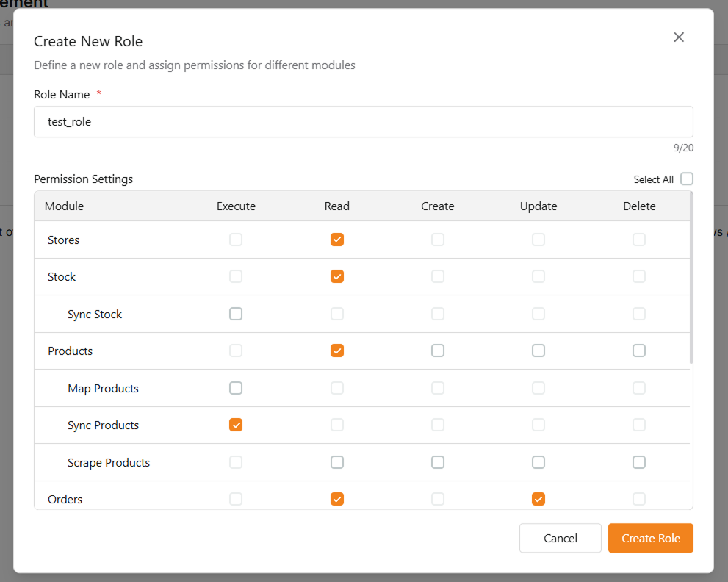The width and height of the screenshot is (728, 582).
Task: Select the Stores module row label
Action: pos(64,240)
